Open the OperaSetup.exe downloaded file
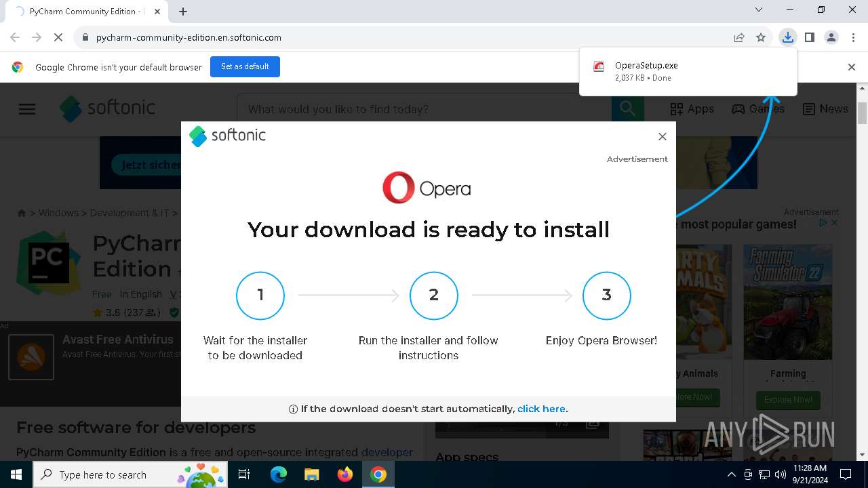 [688, 71]
